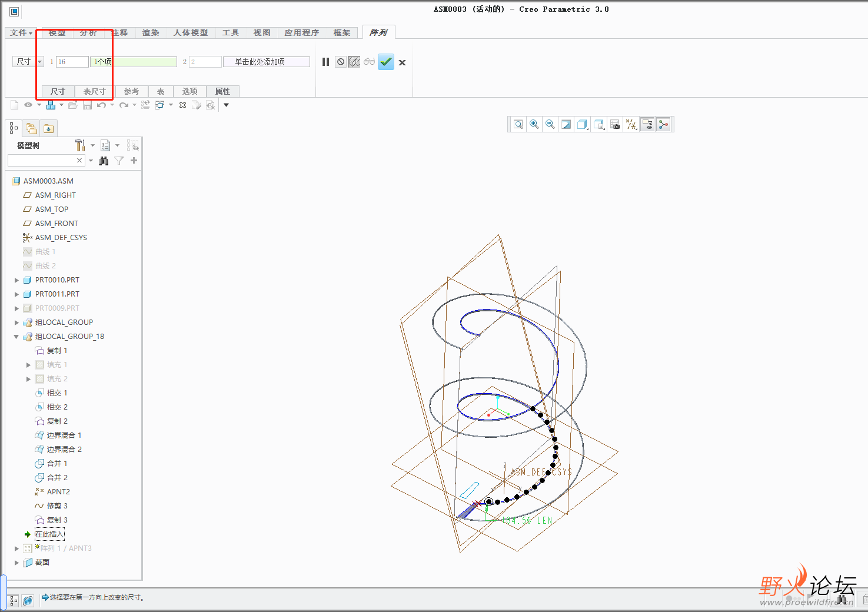868x612 pixels.
Task: Expand the PRT0010.PRT tree node
Action: (x=16, y=280)
